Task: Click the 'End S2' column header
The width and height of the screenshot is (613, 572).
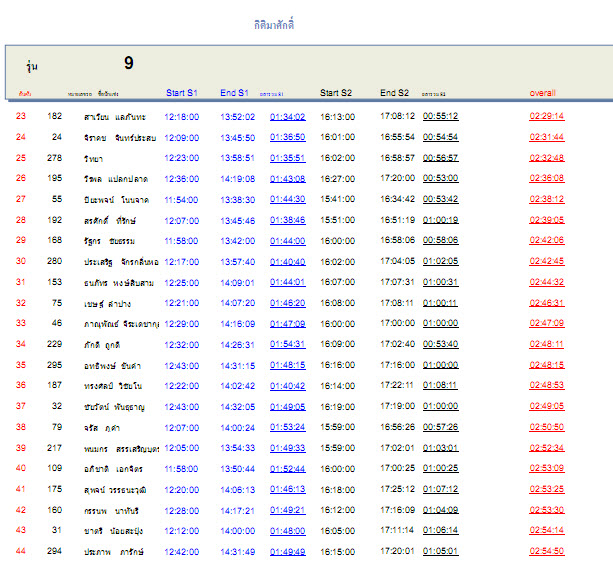Action: point(394,93)
